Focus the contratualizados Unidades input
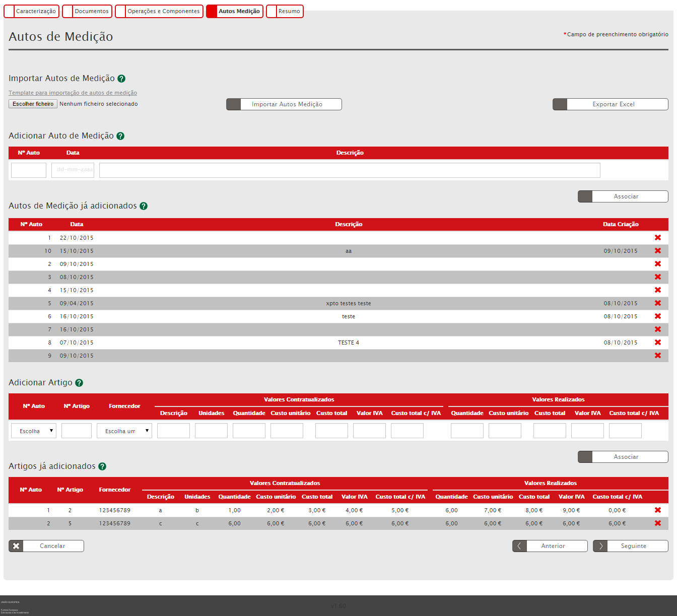677x616 pixels. click(x=211, y=431)
